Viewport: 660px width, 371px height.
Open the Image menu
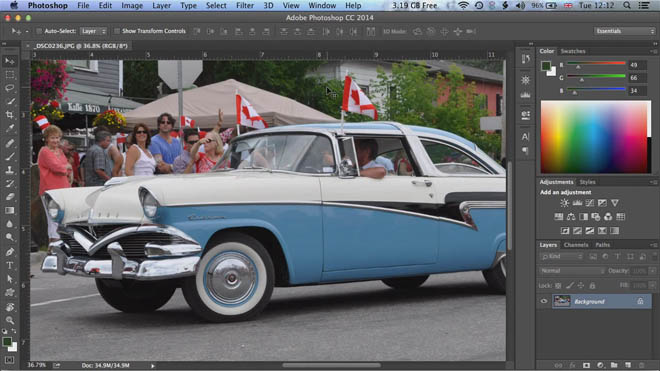pyautogui.click(x=132, y=5)
